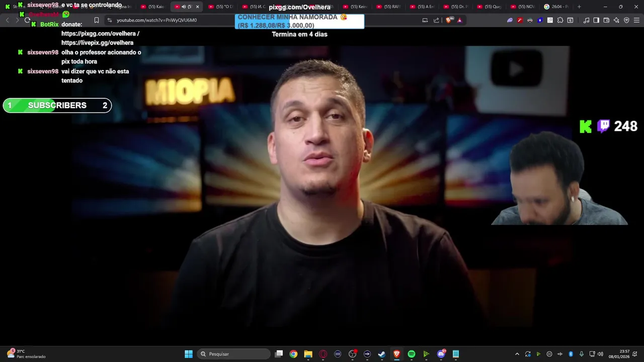Open Brave Rewards triangle icon
The width and height of the screenshot is (644, 362).
(x=459, y=20)
